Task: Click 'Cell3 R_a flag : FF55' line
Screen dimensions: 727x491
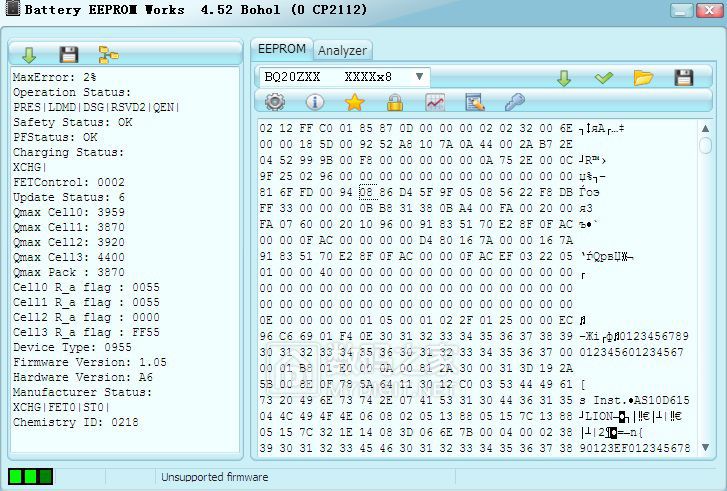Action: click(86, 332)
